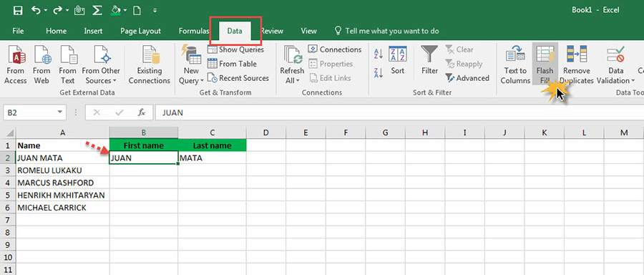The width and height of the screenshot is (644, 275).
Task: Click the Tell me what you want field
Action: point(387,31)
